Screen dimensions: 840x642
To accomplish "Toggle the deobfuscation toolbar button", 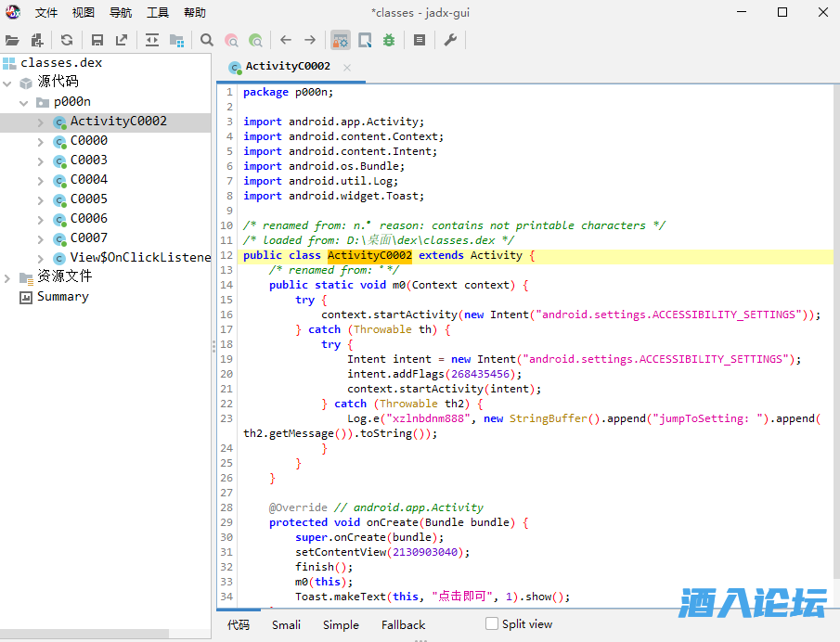I will pyautogui.click(x=341, y=40).
